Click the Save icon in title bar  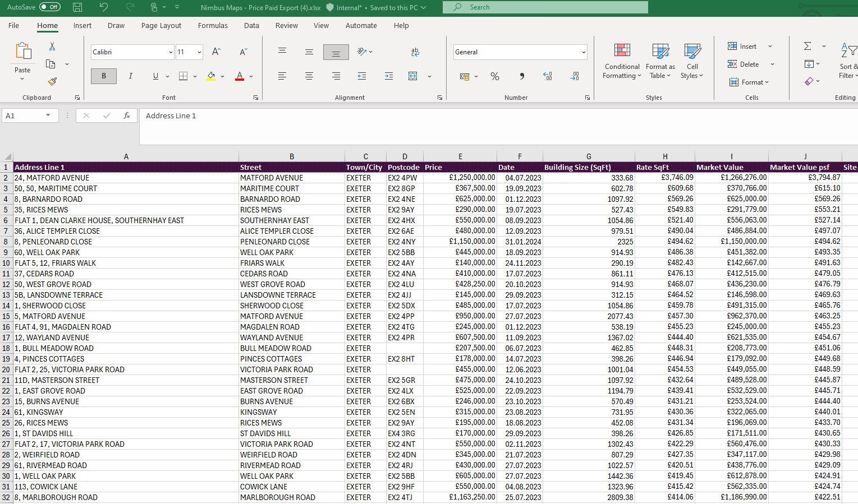click(x=77, y=7)
